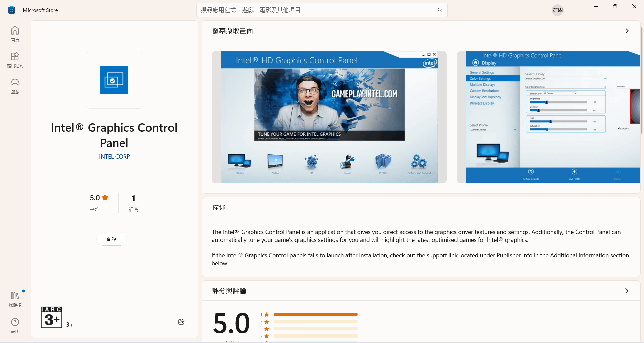Click the 3+ age label text
644x343 pixels.
pyautogui.click(x=70, y=325)
